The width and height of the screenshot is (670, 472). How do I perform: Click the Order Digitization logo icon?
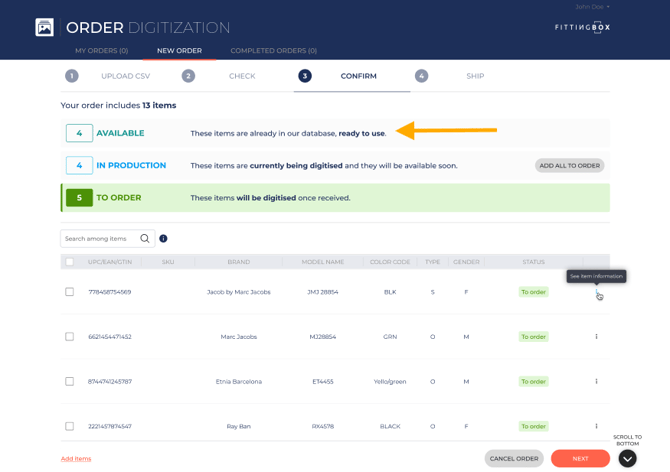pyautogui.click(x=45, y=28)
